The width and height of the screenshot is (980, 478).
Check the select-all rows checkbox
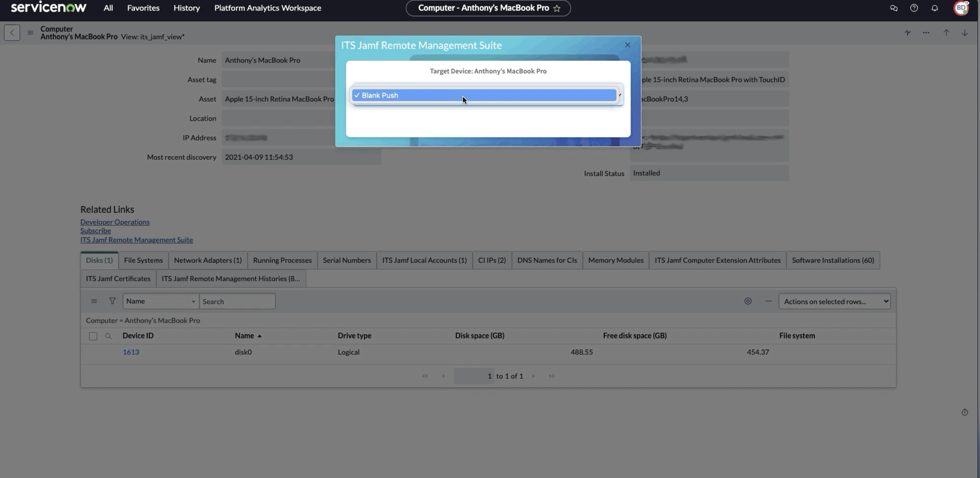(93, 336)
